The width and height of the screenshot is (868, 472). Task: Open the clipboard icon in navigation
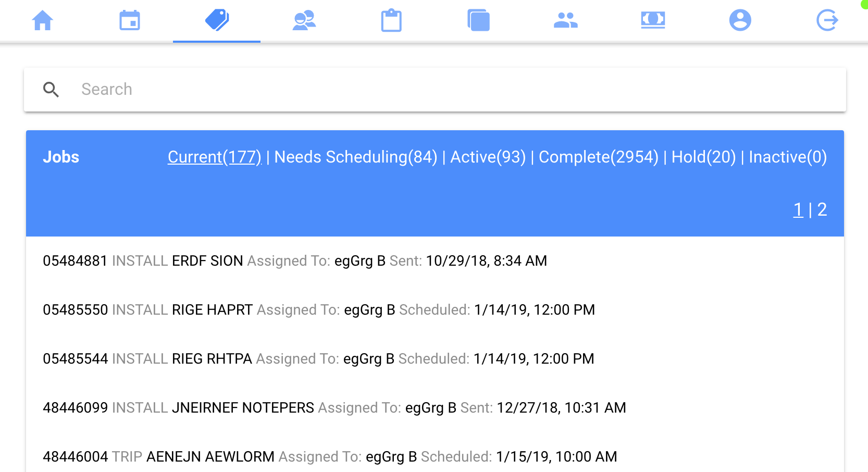[391, 21]
